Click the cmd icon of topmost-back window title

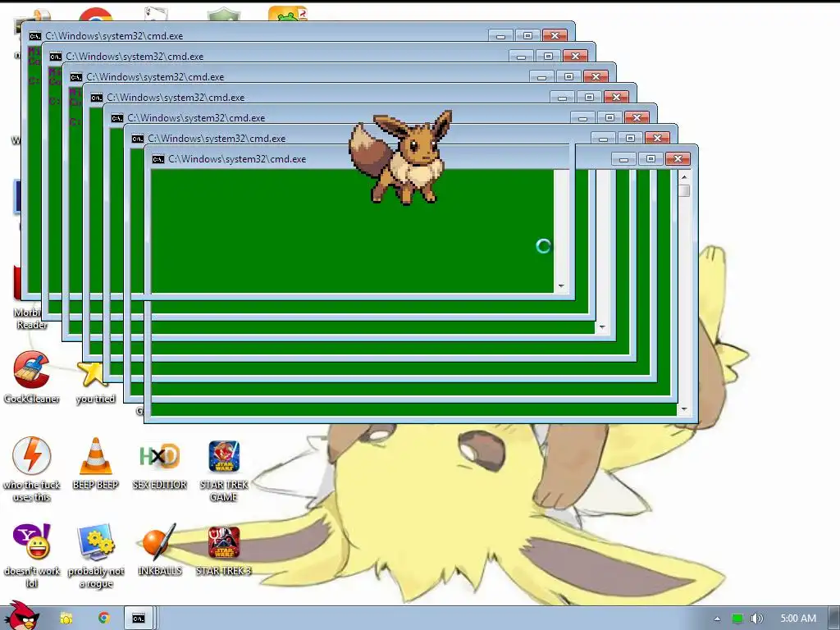34,36
